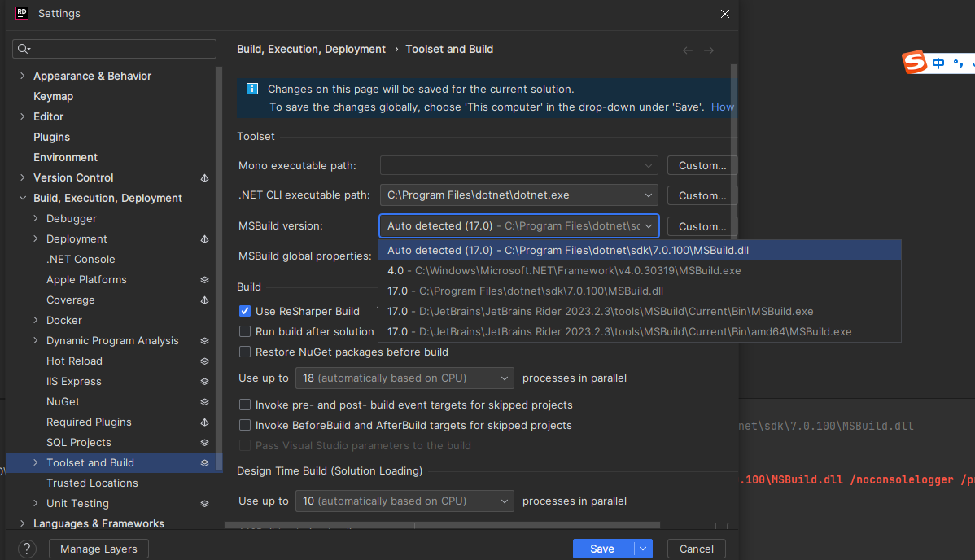Click the Sogou input method S icon
This screenshot has width=975, height=560.
[x=915, y=62]
